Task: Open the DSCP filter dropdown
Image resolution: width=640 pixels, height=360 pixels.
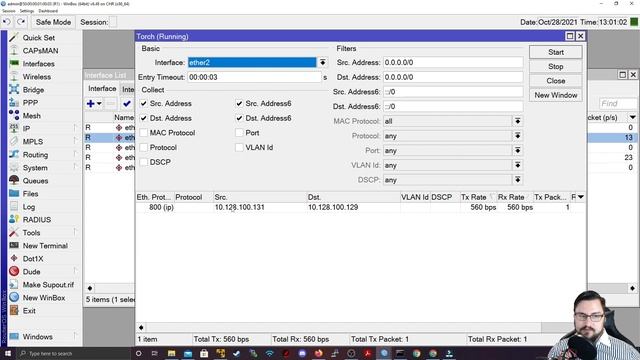Action: tap(518, 180)
